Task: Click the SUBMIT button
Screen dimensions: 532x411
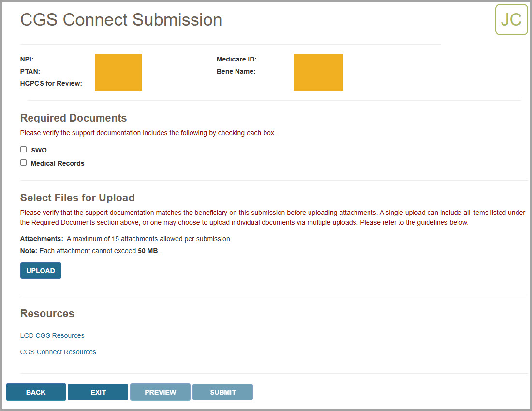Action: (222, 392)
